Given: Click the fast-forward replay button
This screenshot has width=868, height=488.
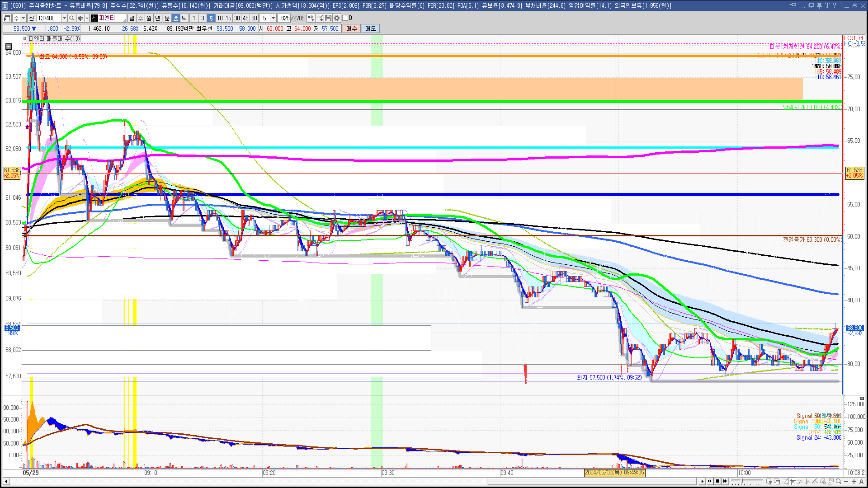Looking at the screenshot, I should coord(725,481).
